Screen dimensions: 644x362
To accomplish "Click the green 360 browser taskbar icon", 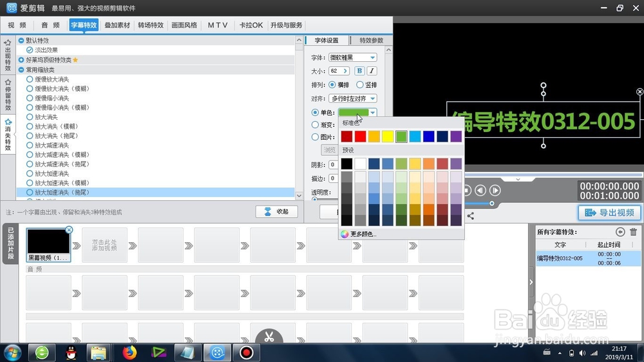I will click(x=42, y=352).
